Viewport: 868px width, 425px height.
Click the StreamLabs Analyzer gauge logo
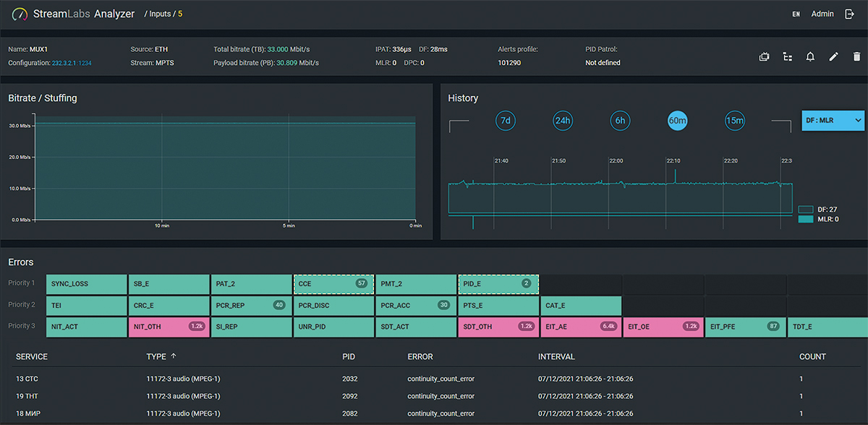(x=20, y=14)
